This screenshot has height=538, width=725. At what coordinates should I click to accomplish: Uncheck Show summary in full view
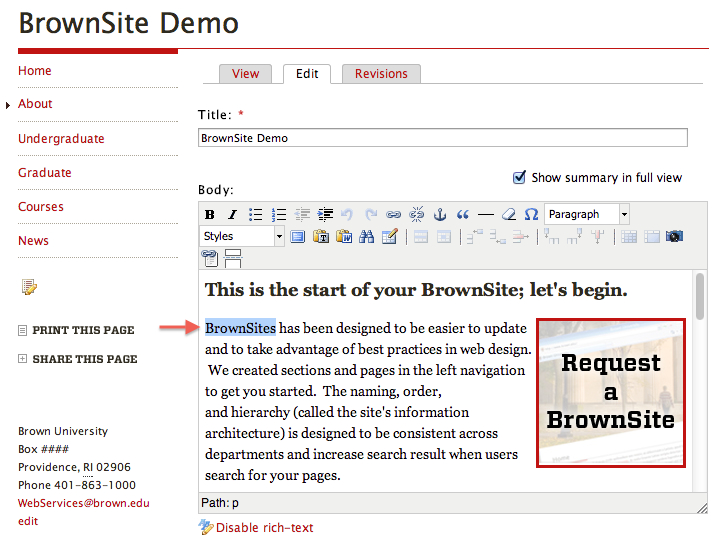[x=519, y=177]
